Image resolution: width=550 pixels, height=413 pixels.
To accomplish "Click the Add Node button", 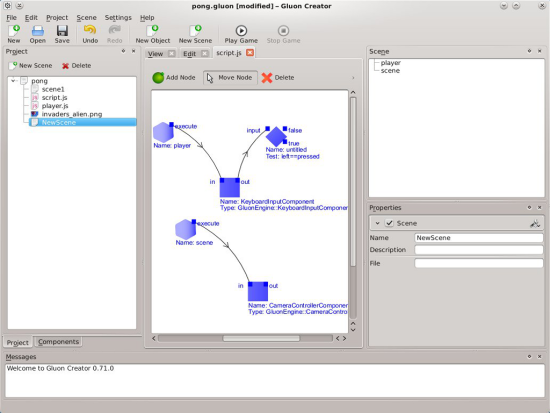I will tap(174, 78).
